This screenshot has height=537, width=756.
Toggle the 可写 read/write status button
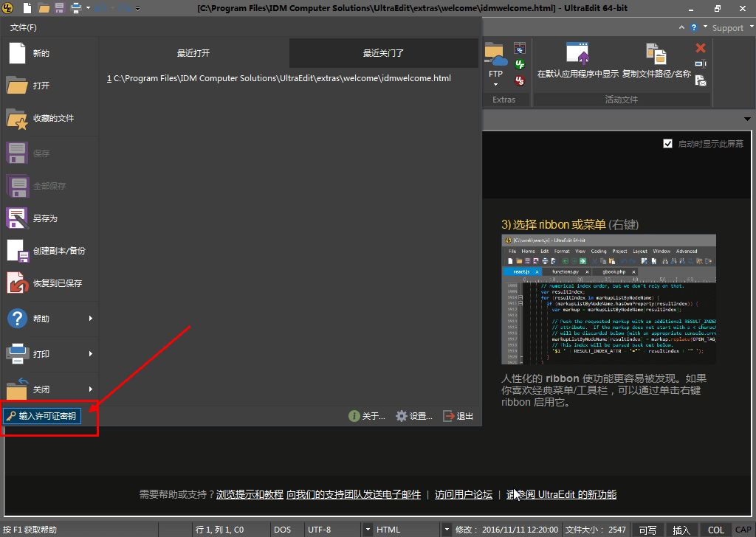click(x=647, y=530)
